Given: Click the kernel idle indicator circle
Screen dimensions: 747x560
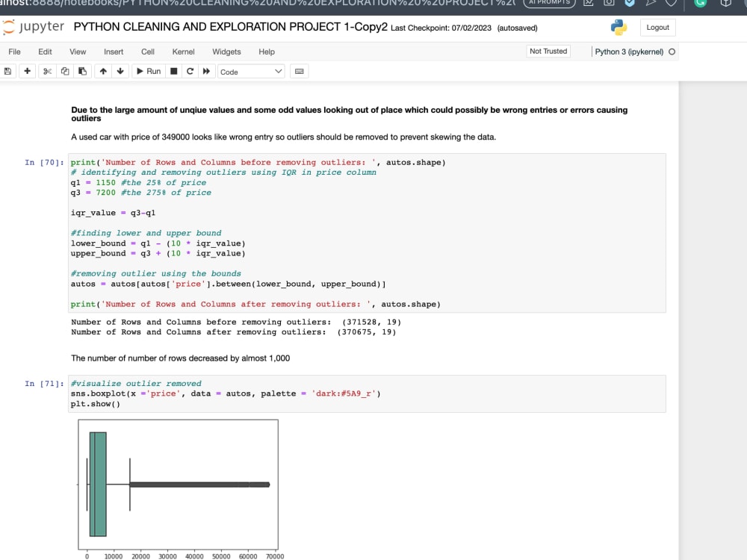Looking at the screenshot, I should (672, 52).
